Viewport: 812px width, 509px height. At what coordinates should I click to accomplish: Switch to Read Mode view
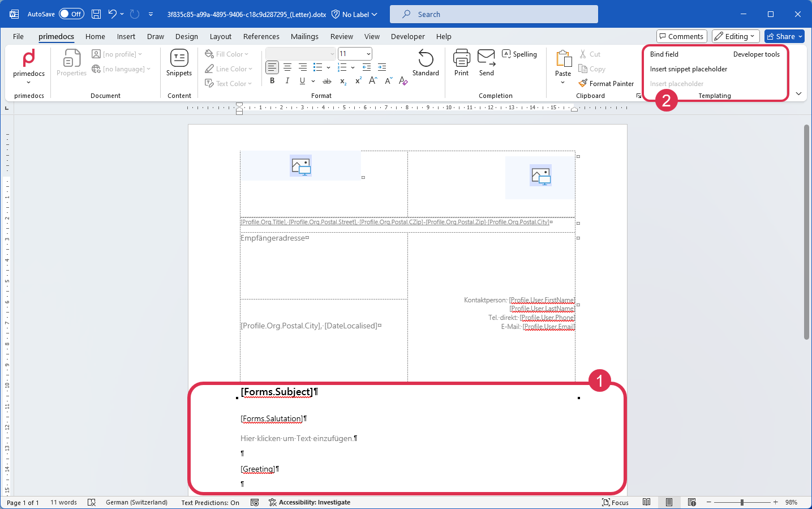tap(646, 502)
